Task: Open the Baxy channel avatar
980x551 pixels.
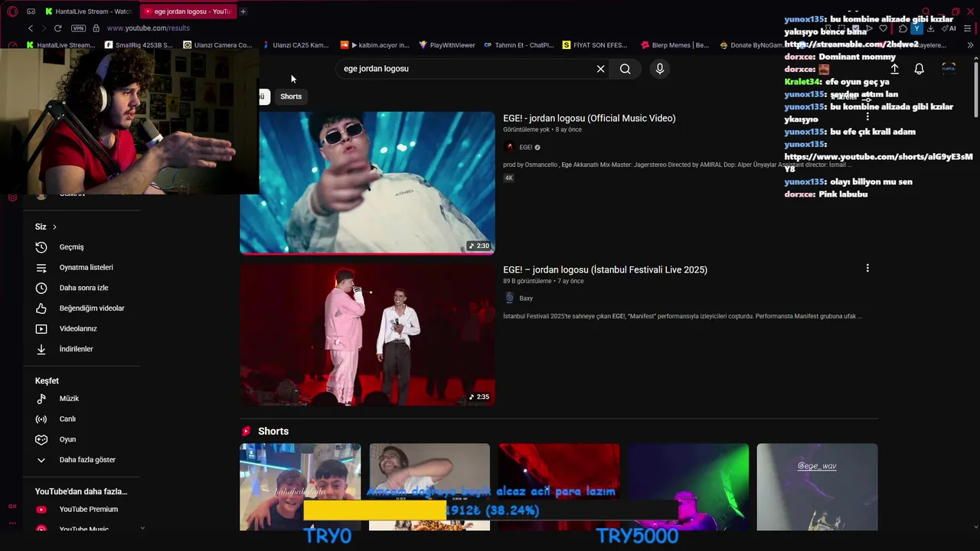Action: [x=510, y=298]
